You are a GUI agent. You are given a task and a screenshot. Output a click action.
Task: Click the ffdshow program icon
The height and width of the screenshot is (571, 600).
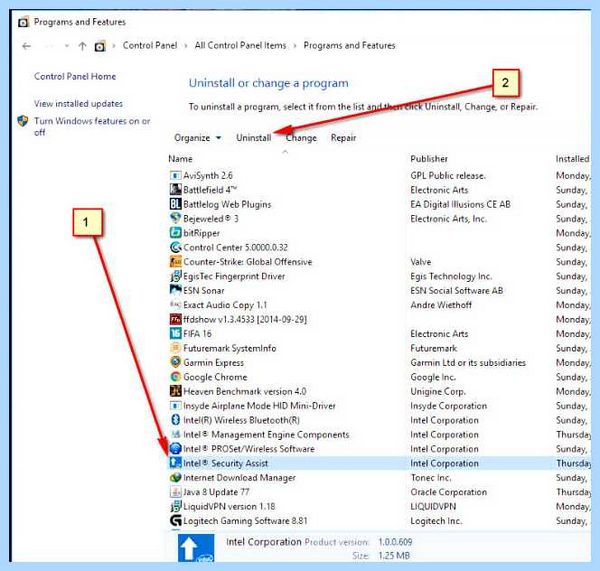click(x=175, y=319)
